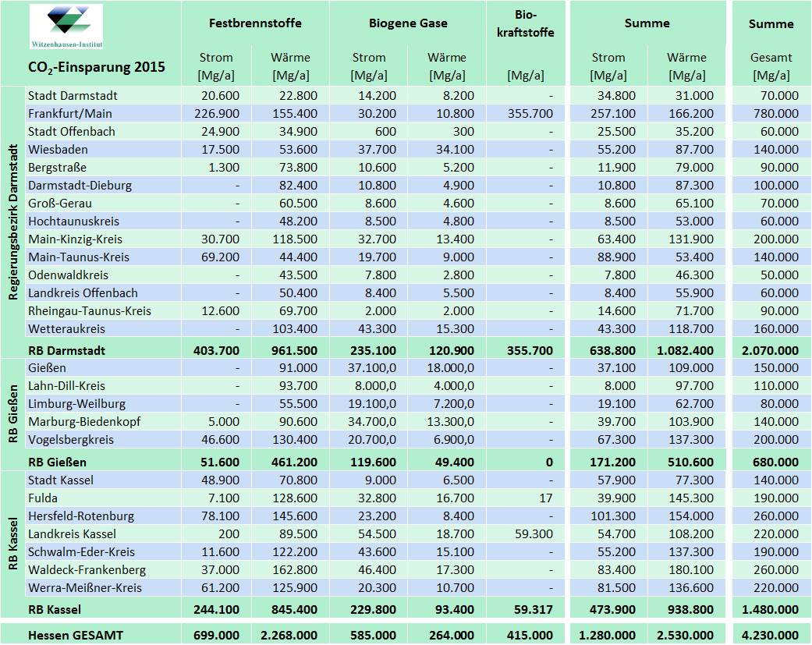
Task: Select the 4.230.000 grand total cell
Action: [770, 636]
